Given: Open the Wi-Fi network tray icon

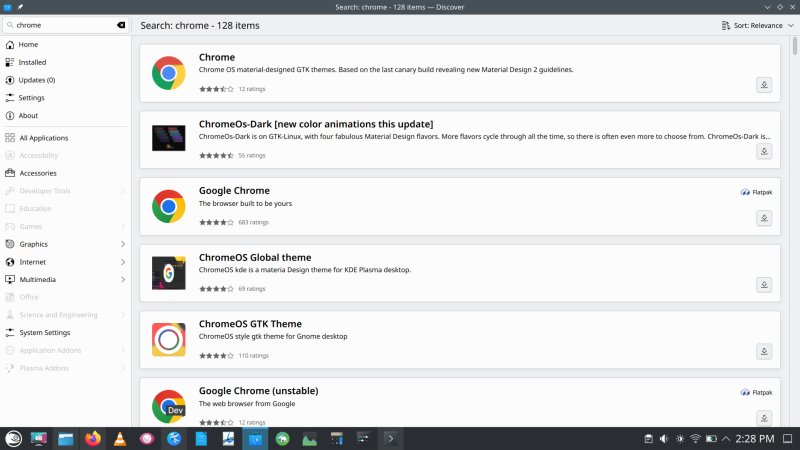Looking at the screenshot, I should [695, 439].
